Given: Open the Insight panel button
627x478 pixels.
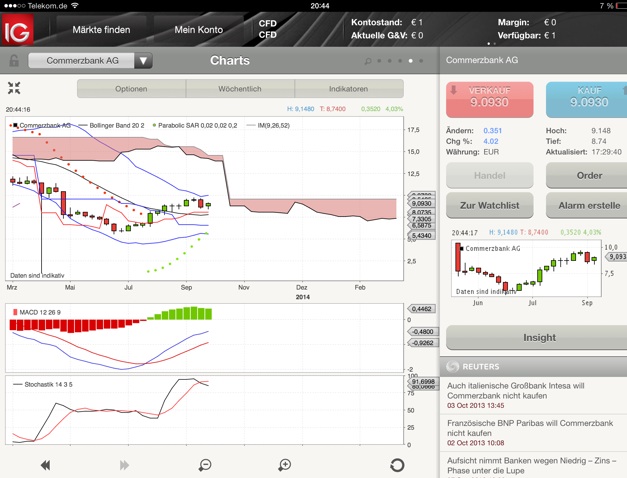Looking at the screenshot, I should [x=537, y=337].
